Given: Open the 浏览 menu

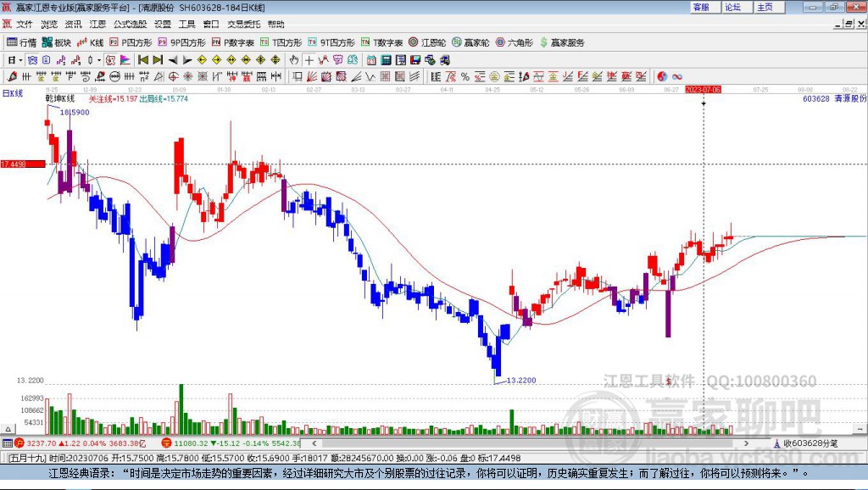Looking at the screenshot, I should pos(48,24).
